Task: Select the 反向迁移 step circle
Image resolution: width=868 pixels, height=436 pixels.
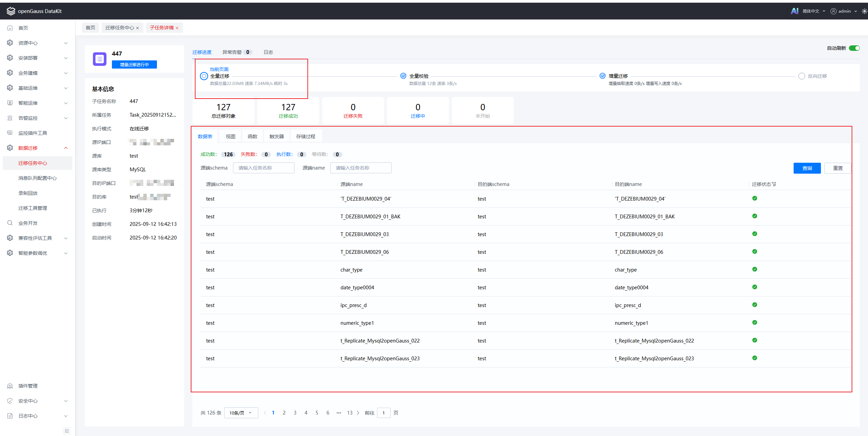Action: point(801,76)
